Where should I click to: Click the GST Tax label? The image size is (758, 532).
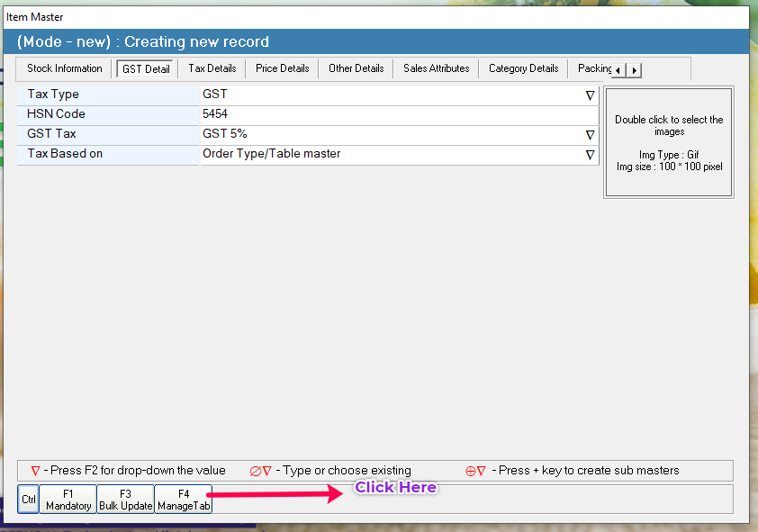click(x=51, y=134)
